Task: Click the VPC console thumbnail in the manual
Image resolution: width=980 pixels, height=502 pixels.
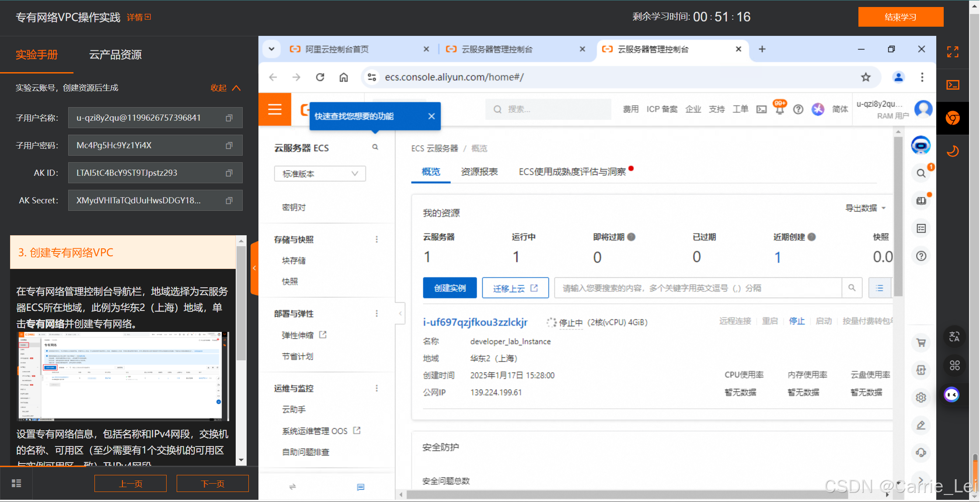Action: [x=122, y=376]
